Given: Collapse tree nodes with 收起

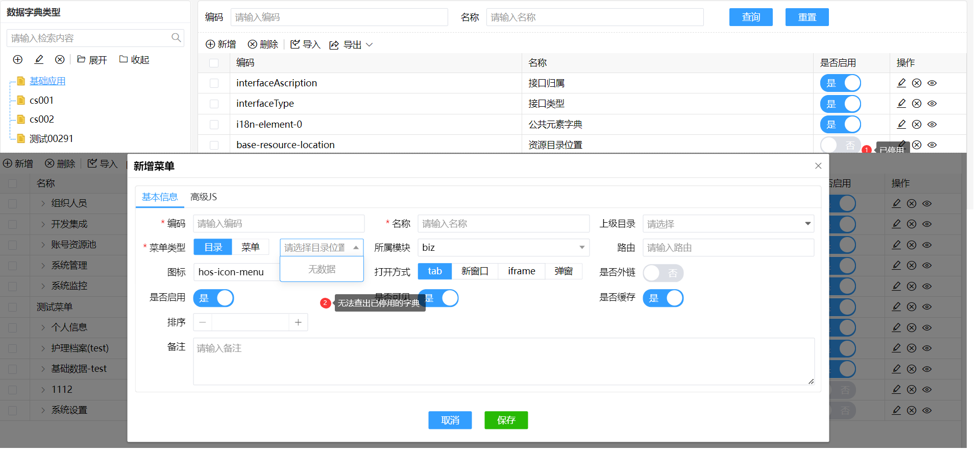Looking at the screenshot, I should [134, 60].
